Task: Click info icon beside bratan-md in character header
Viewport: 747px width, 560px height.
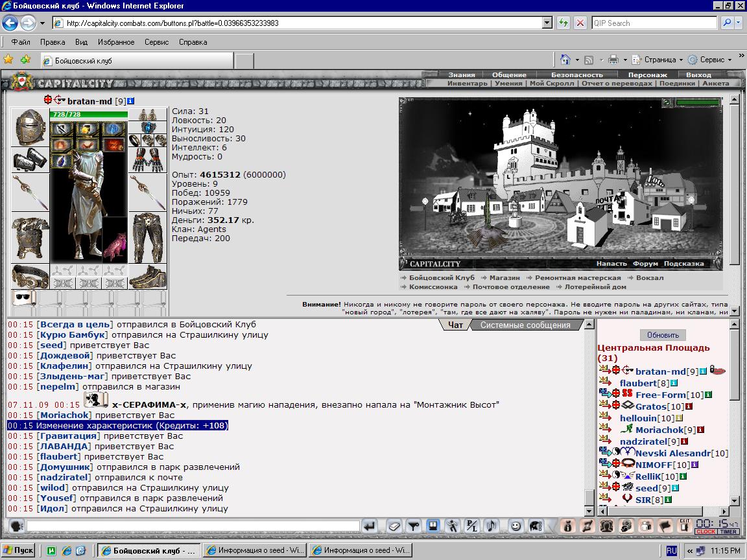Action: coord(131,101)
